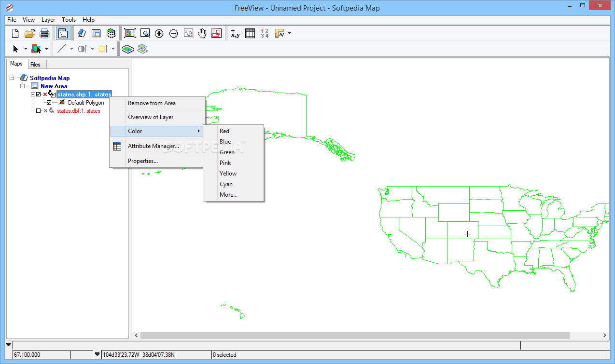Click the x,y coordinate tool icon
Screen dimensions: 615x364
[x=235, y=33]
